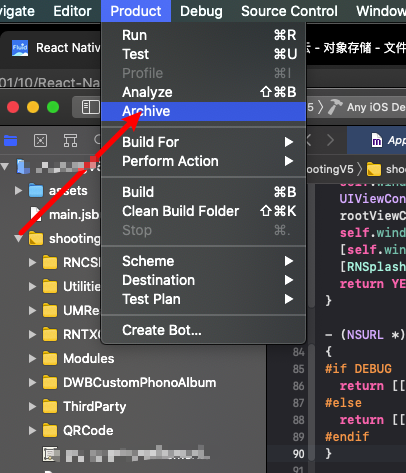The image size is (406, 473).
Task: Click the .m file icon in tab
Action: coord(376,140)
